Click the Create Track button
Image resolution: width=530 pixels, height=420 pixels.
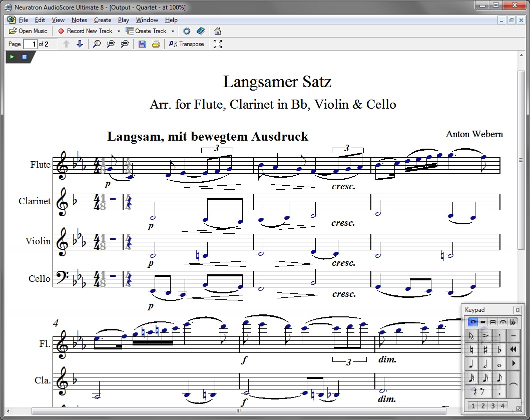click(146, 31)
